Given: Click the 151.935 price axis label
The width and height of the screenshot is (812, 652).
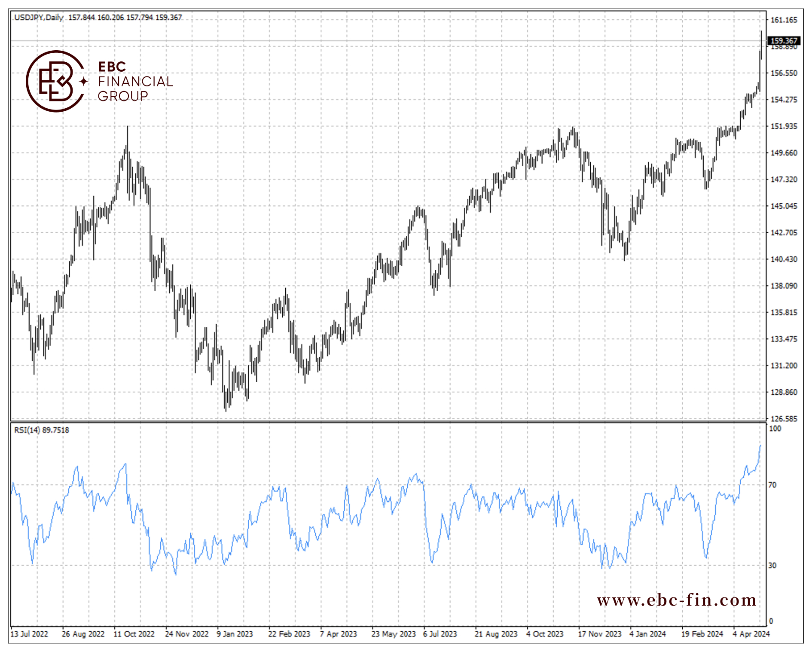Looking at the screenshot, I should coord(784,126).
